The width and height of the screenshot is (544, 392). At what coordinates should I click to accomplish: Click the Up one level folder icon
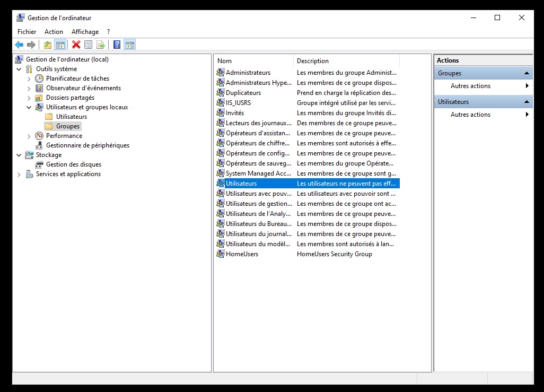pyautogui.click(x=48, y=45)
